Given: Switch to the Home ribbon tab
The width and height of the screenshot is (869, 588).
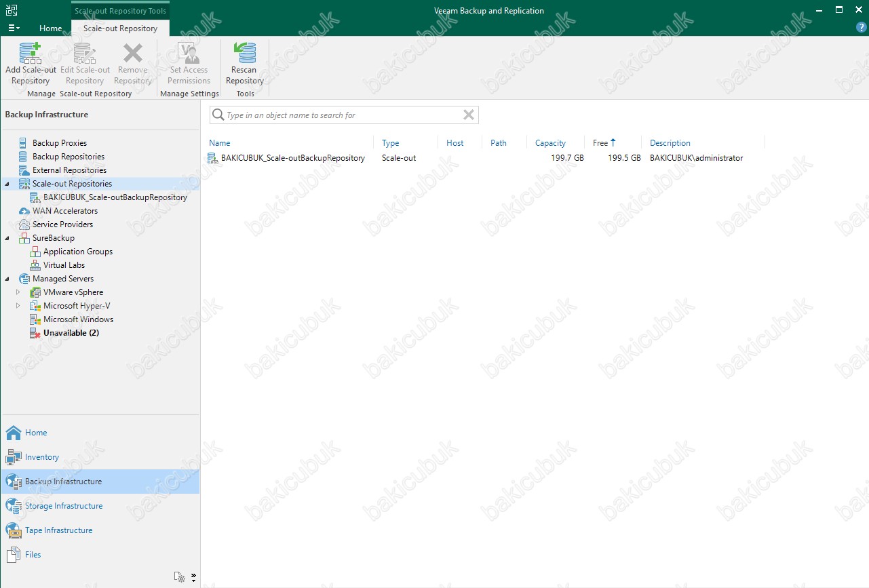Looking at the screenshot, I should click(x=50, y=28).
